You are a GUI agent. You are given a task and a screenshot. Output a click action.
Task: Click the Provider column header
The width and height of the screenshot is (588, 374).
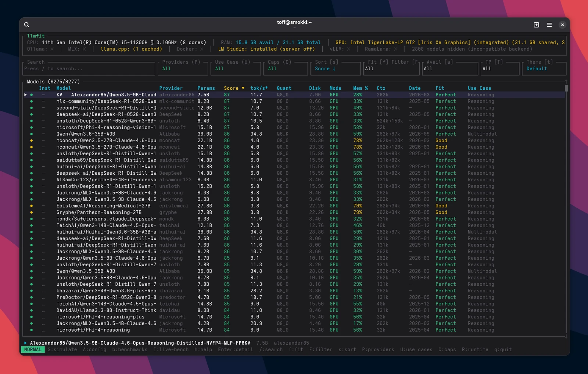coord(171,88)
